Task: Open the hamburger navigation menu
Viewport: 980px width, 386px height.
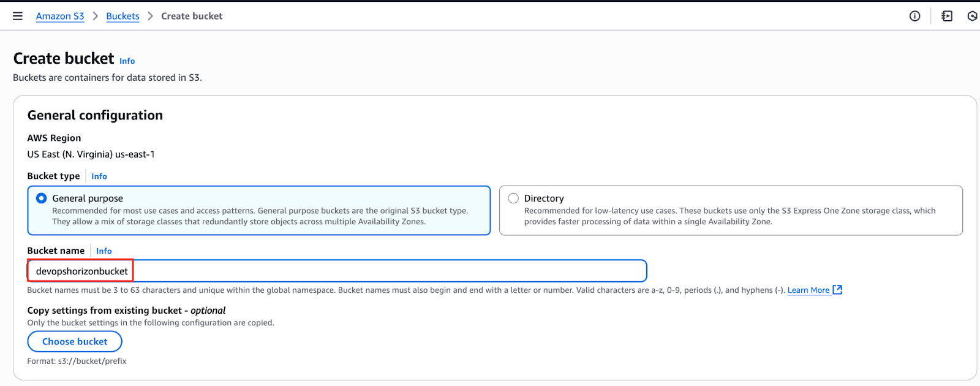Action: 18,16
